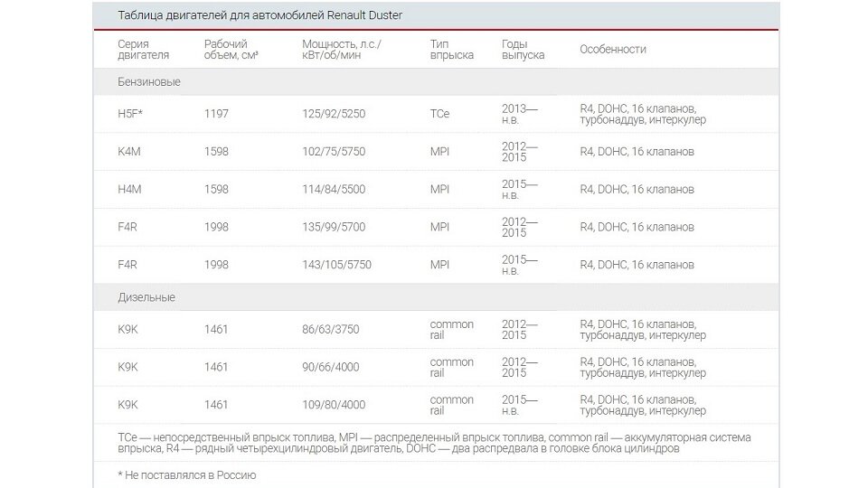868x488 pixels.
Task: Click the years cell in the 109/80/4000 row
Action: [x=520, y=405]
